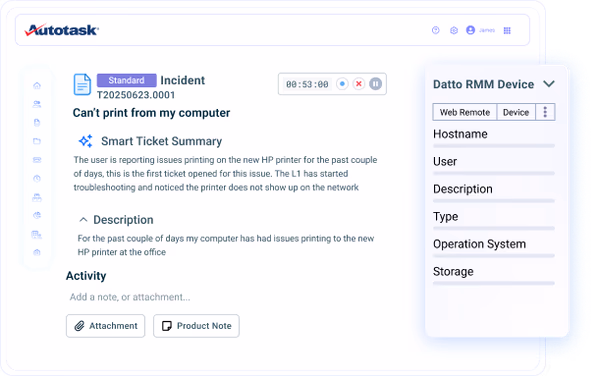
Task: Open the folder icon in sidebar
Action: [x=37, y=141]
